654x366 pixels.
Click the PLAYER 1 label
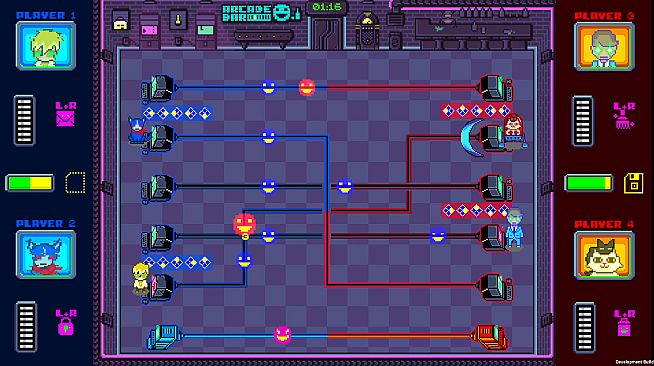click(46, 15)
